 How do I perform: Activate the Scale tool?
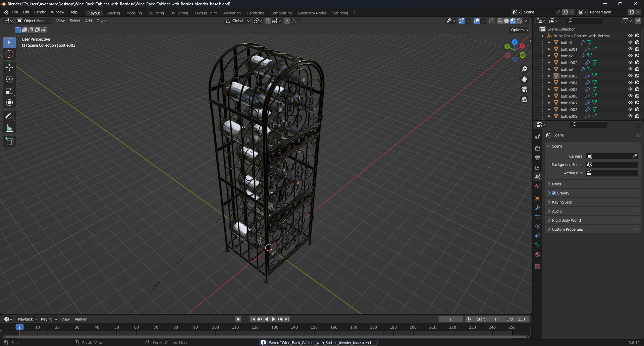[9, 91]
